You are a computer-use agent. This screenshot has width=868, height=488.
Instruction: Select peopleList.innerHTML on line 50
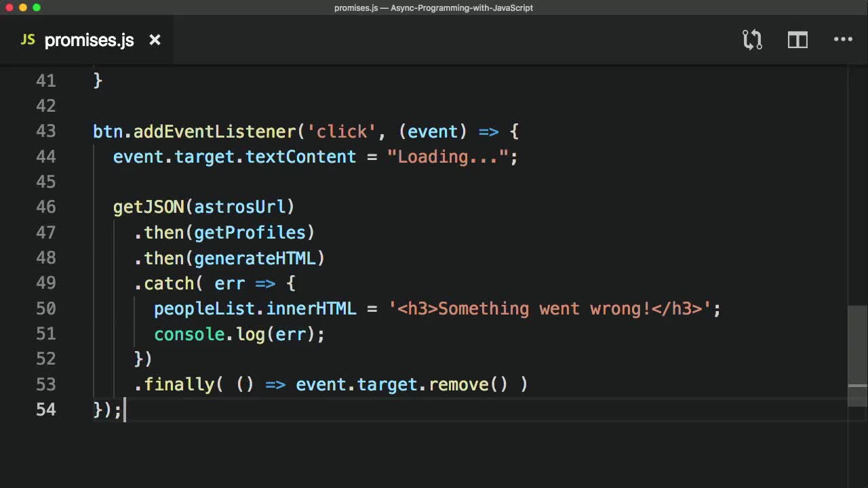254,308
